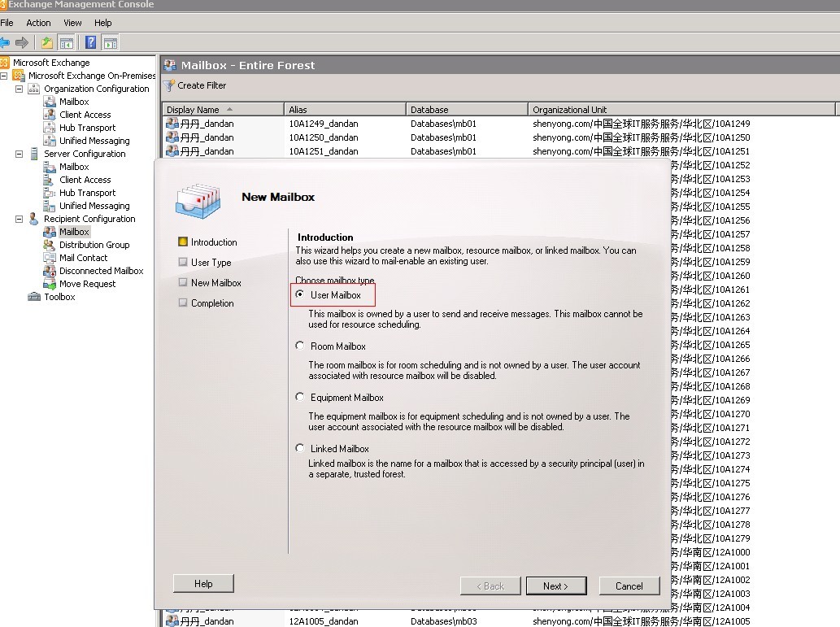Click the Forward arrow toolbar icon

[22, 42]
